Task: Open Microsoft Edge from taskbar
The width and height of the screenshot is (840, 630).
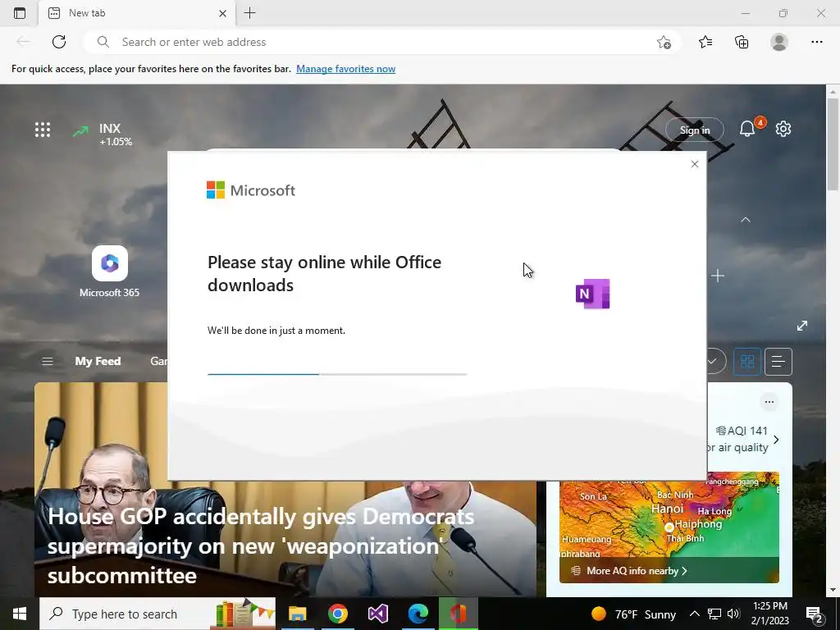Action: (x=418, y=614)
